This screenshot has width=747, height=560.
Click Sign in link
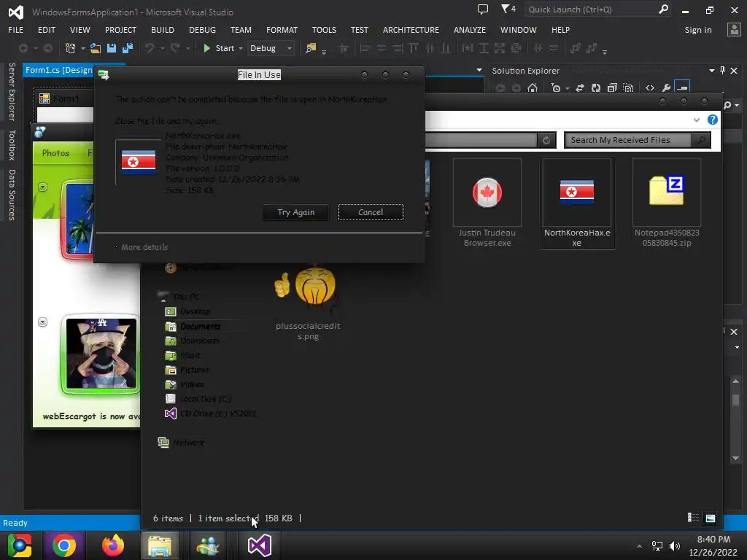point(698,29)
